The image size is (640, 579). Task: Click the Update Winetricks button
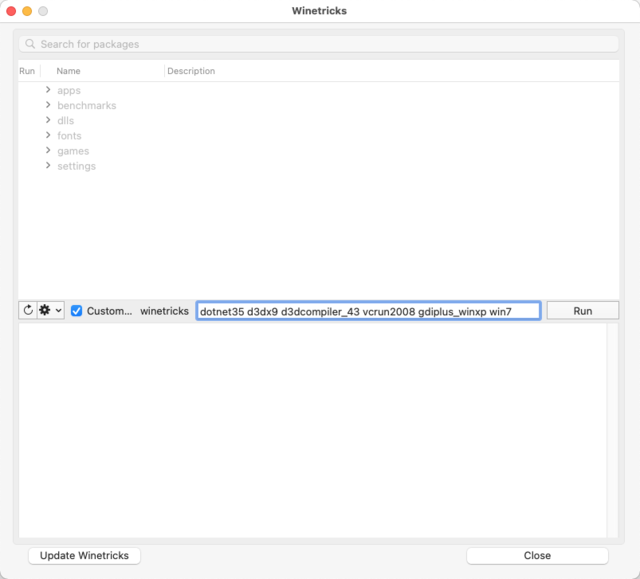(84, 555)
